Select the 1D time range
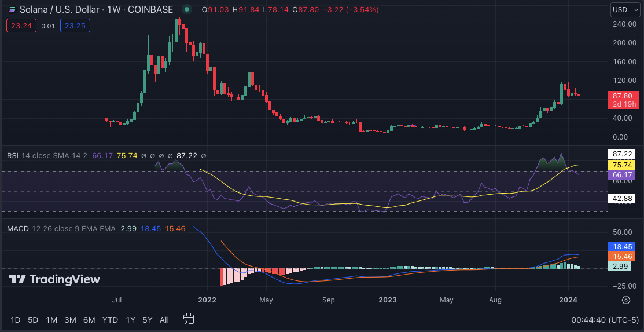This screenshot has height=332, width=644. tap(15, 320)
